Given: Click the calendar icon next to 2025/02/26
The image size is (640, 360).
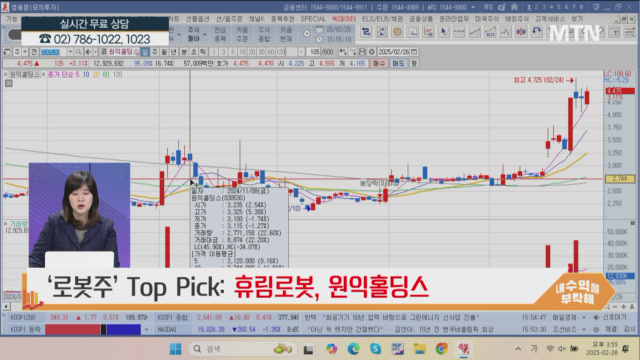Looking at the screenshot, I should (x=414, y=52).
